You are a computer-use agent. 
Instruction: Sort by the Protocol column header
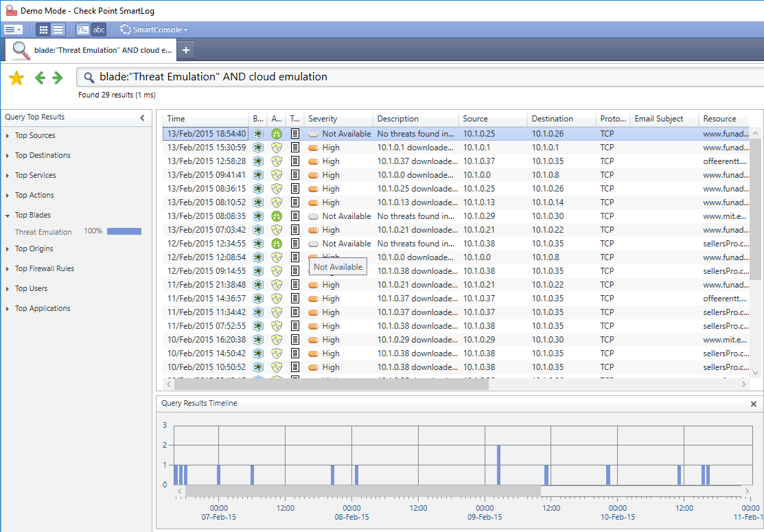pos(613,118)
